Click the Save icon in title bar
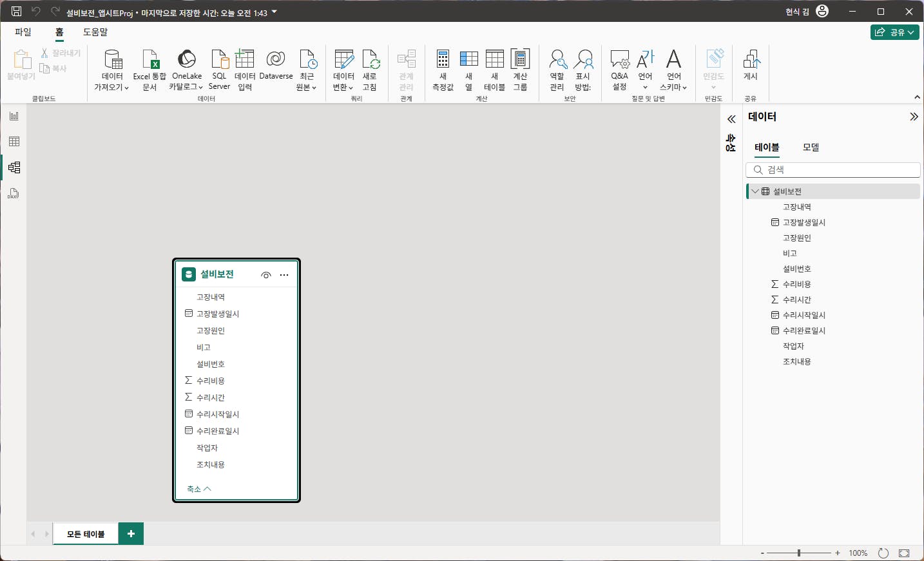 tap(17, 12)
